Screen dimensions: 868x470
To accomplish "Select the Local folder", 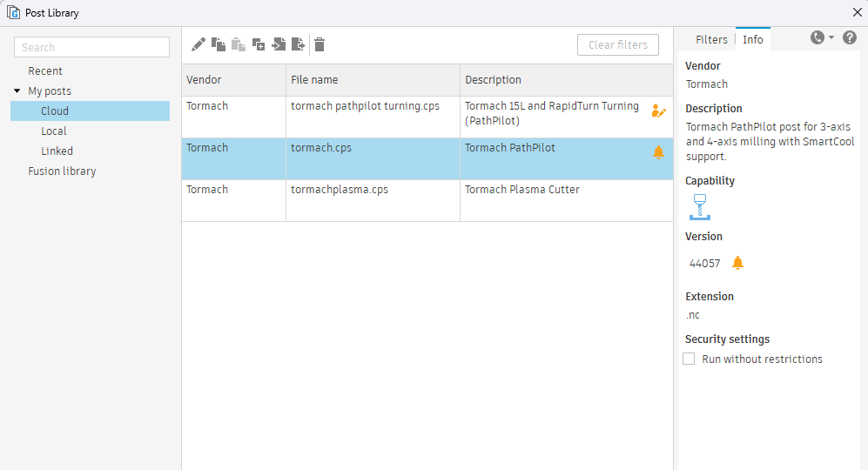I will 54,131.
